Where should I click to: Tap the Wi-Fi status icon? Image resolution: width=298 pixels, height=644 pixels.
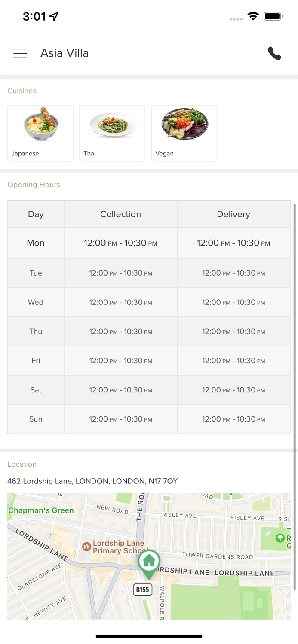point(253,16)
